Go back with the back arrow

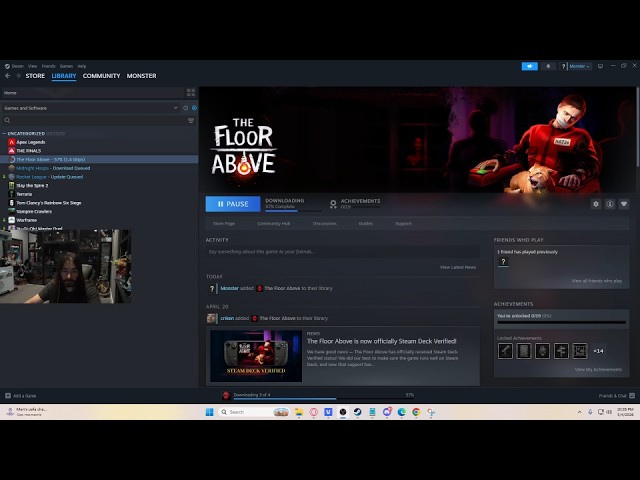[x=8, y=76]
